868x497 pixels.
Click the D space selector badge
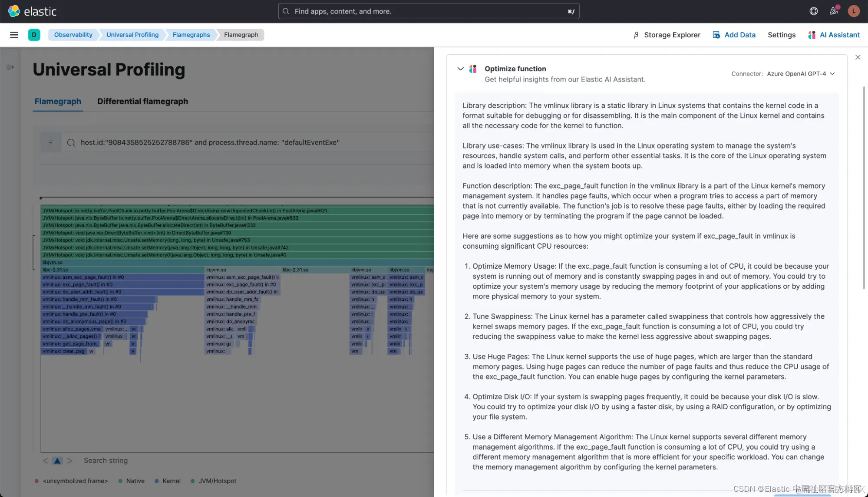(x=34, y=35)
